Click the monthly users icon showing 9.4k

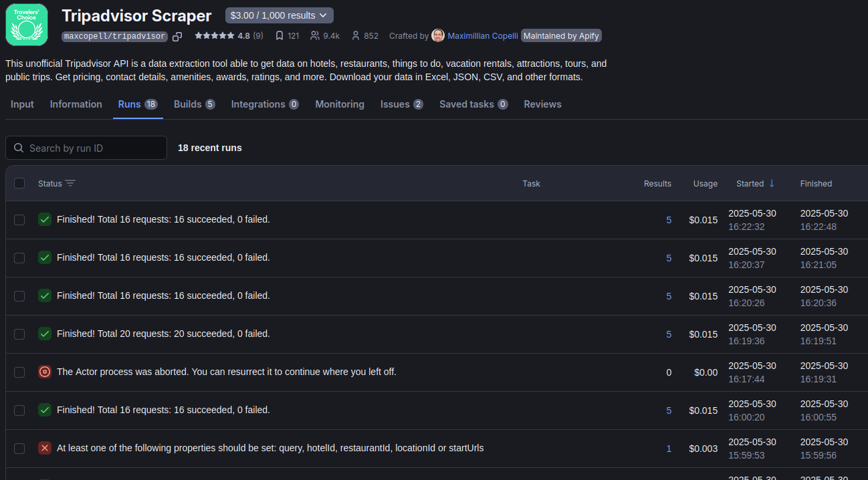(315, 36)
